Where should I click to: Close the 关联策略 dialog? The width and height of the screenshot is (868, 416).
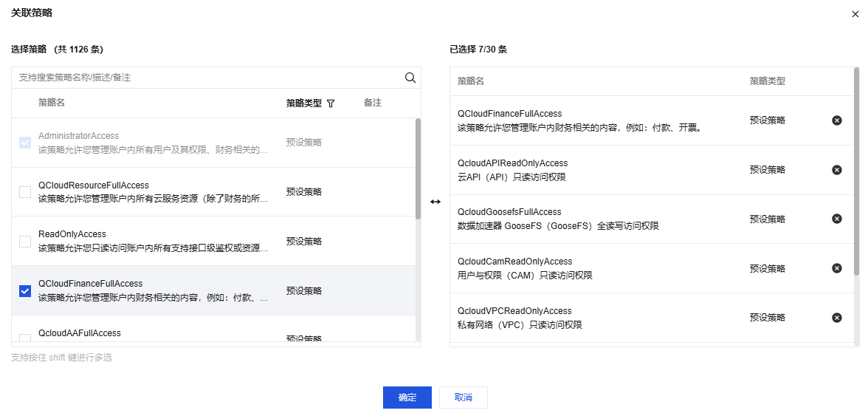855,14
